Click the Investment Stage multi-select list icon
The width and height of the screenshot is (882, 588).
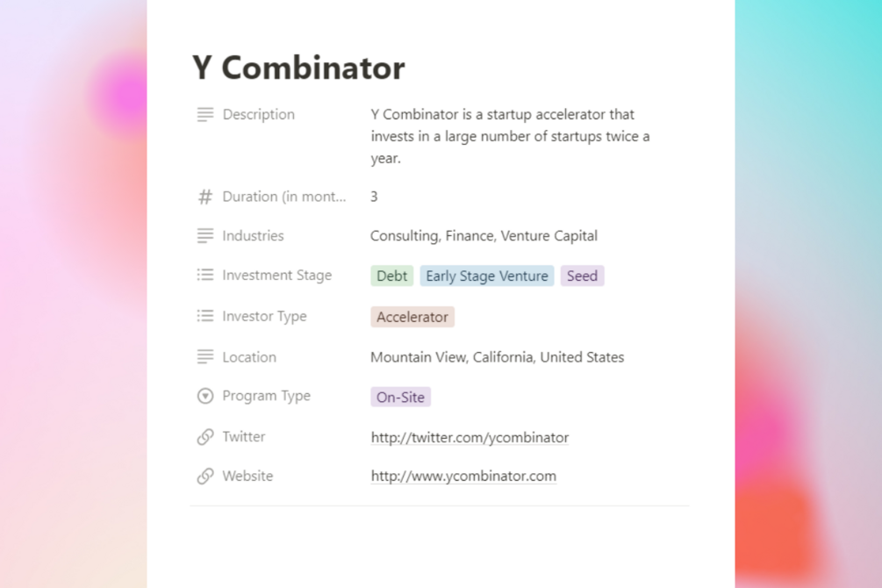tap(205, 276)
